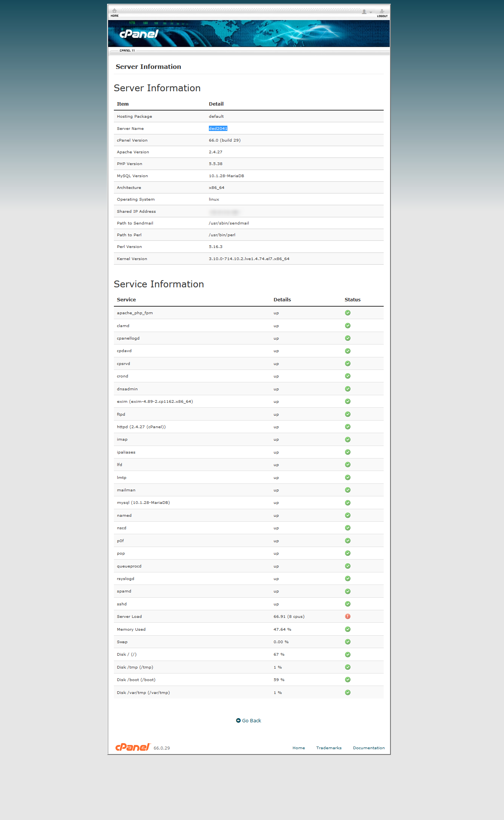
Task: Click the orange cPanel footer logo
Action: [133, 747]
